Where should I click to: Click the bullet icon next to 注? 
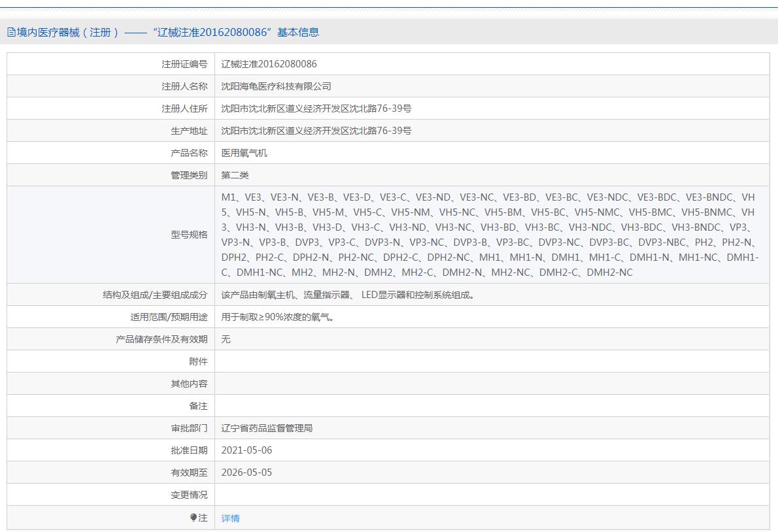coord(194,518)
